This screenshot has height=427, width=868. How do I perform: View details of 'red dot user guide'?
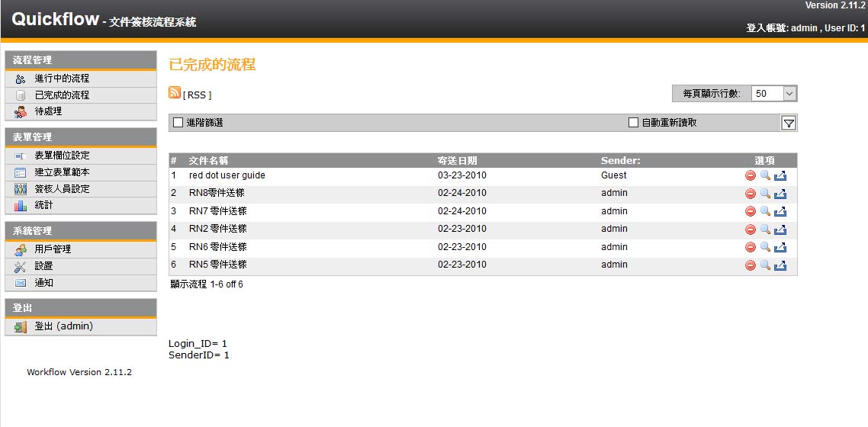pos(765,176)
